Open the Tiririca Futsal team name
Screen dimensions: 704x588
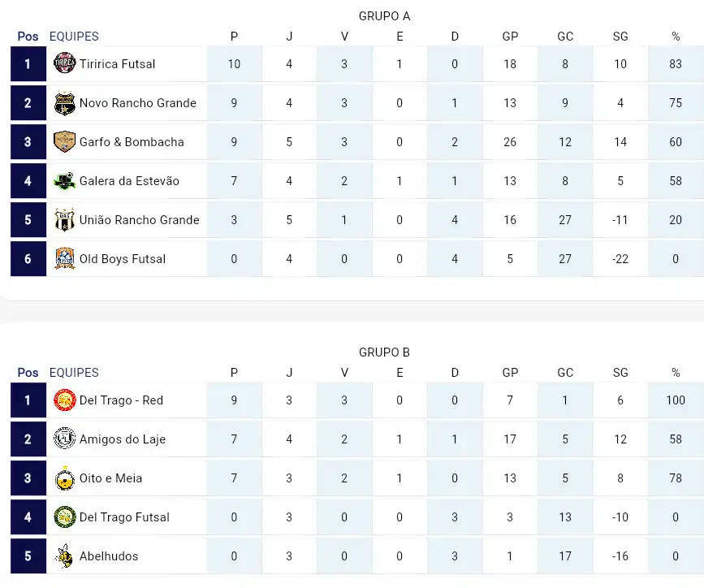coord(117,64)
